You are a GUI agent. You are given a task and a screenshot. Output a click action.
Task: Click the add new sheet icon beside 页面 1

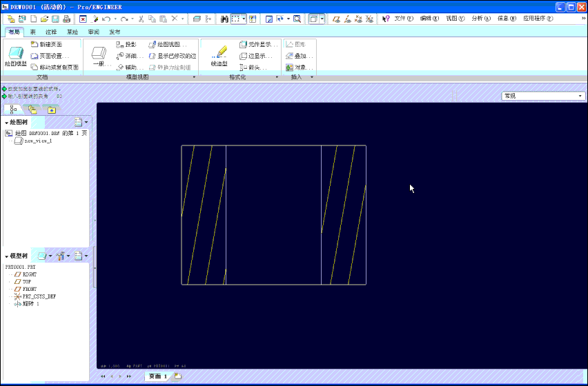(178, 376)
